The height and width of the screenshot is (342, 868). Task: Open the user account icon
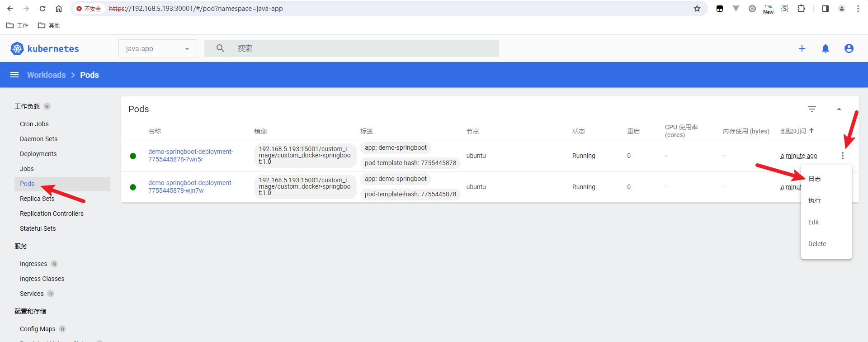click(x=849, y=48)
